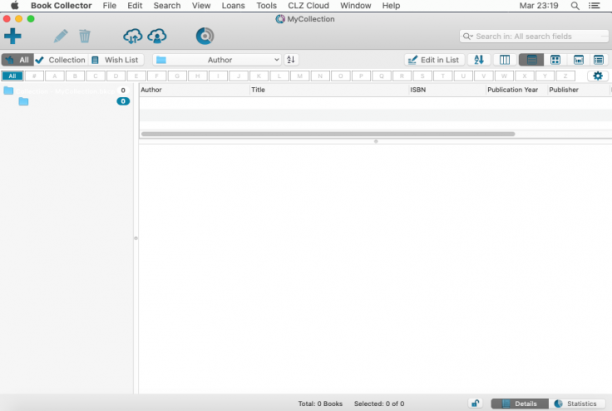The width and height of the screenshot is (612, 411).
Task: Toggle the Wish List filter
Action: (x=116, y=60)
